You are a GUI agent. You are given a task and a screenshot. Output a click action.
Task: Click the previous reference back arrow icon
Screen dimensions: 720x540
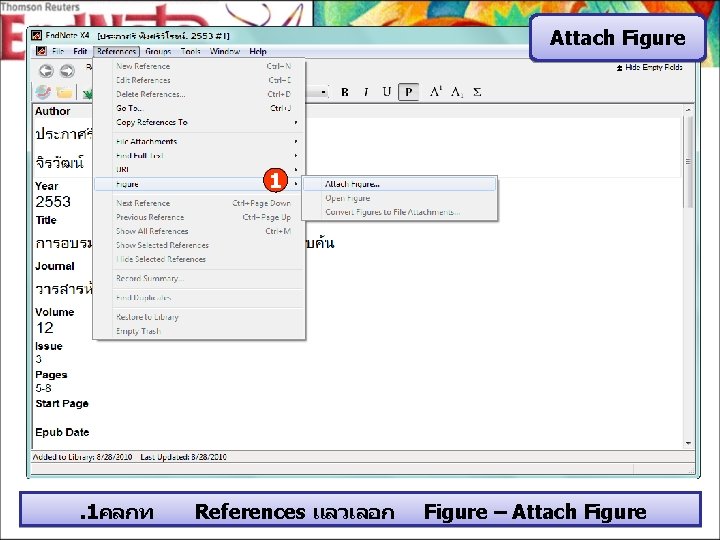coord(46,71)
